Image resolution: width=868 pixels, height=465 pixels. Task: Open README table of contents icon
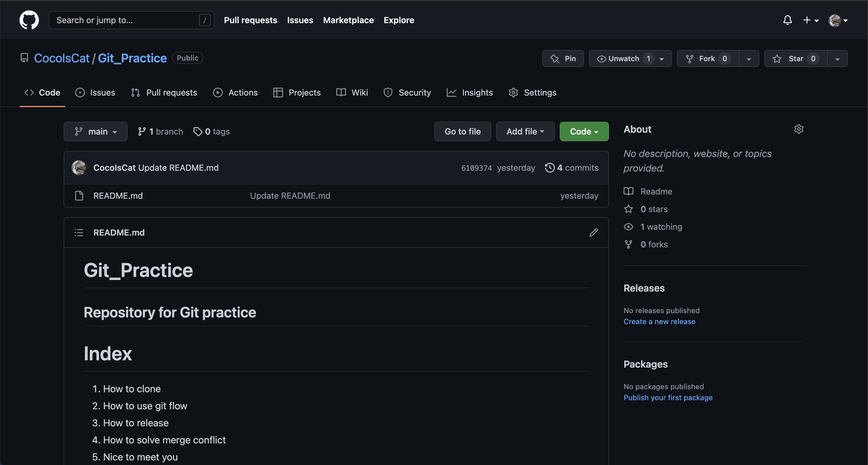pyautogui.click(x=79, y=232)
